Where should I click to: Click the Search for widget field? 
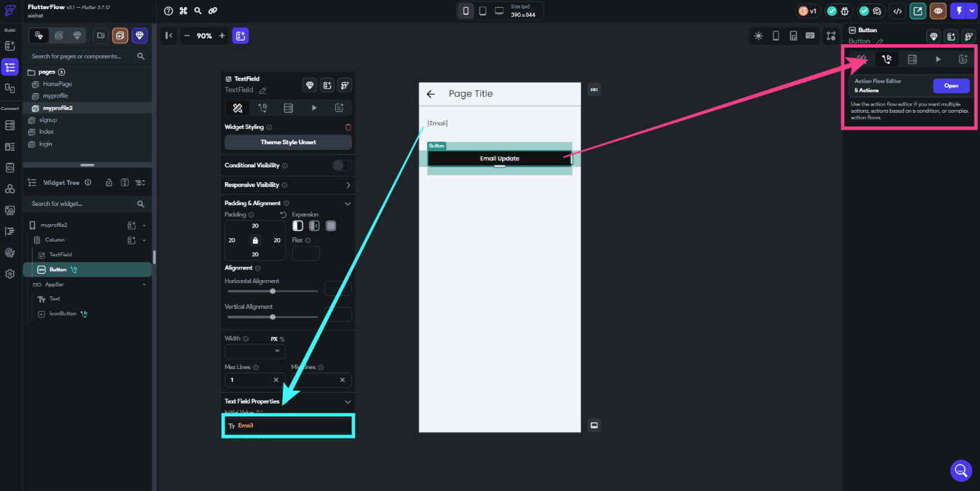[87, 204]
